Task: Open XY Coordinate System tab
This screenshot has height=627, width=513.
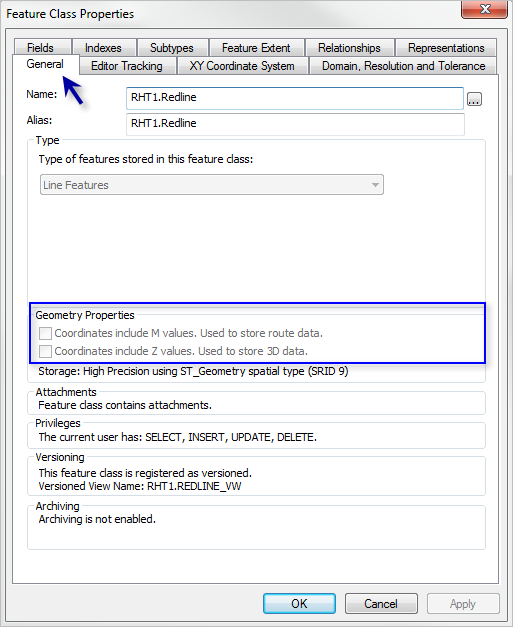Action: (242, 66)
